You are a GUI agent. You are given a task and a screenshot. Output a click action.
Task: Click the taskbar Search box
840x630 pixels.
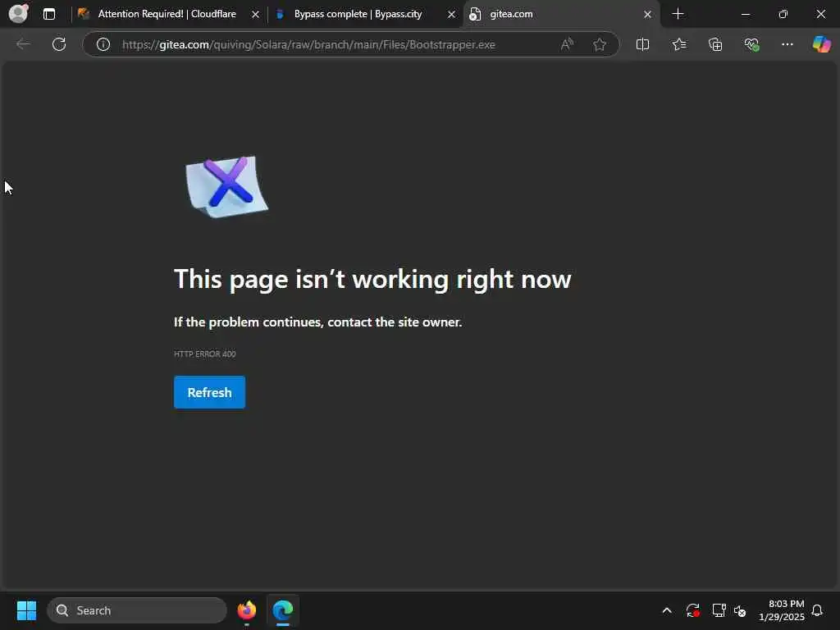click(137, 610)
